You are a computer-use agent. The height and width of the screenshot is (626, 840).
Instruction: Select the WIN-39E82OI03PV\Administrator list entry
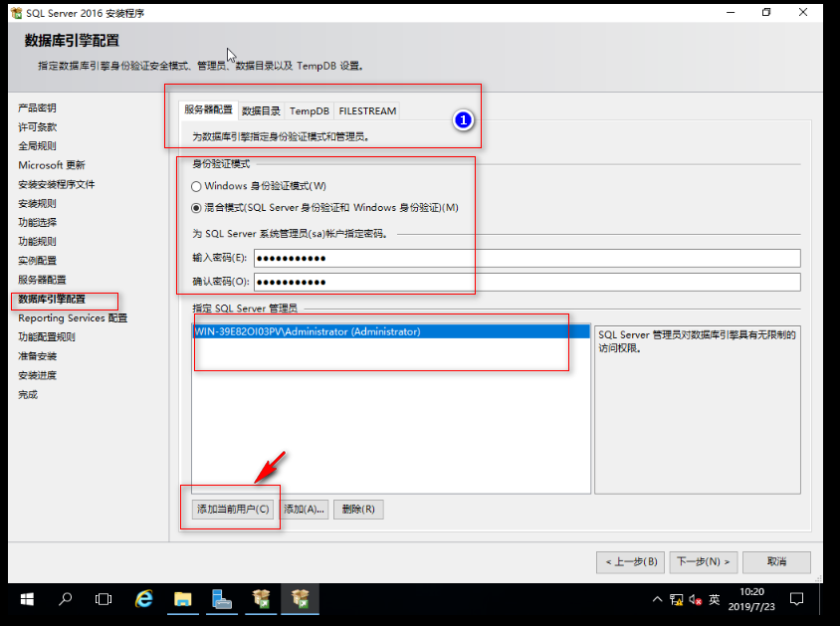[x=391, y=331]
